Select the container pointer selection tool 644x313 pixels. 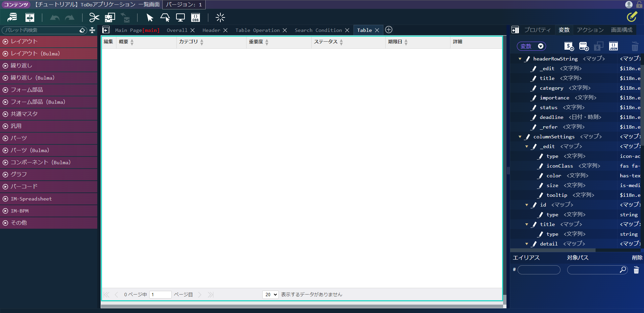pyautogui.click(x=165, y=17)
